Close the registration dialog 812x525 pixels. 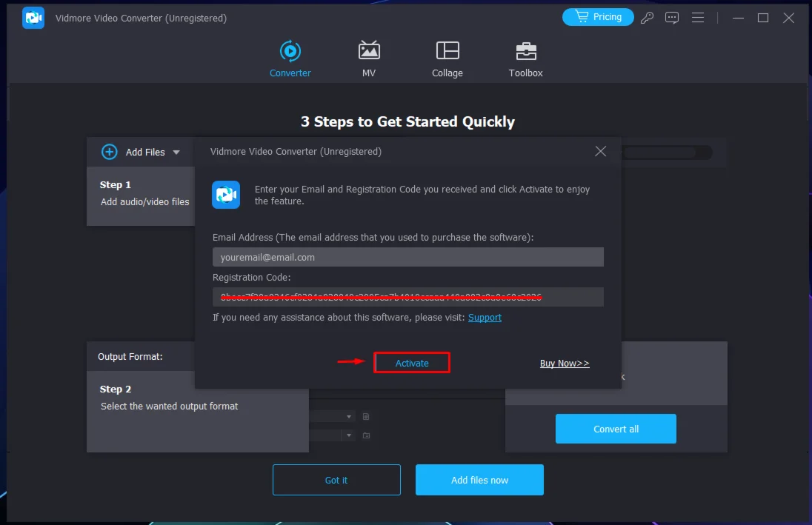click(600, 151)
